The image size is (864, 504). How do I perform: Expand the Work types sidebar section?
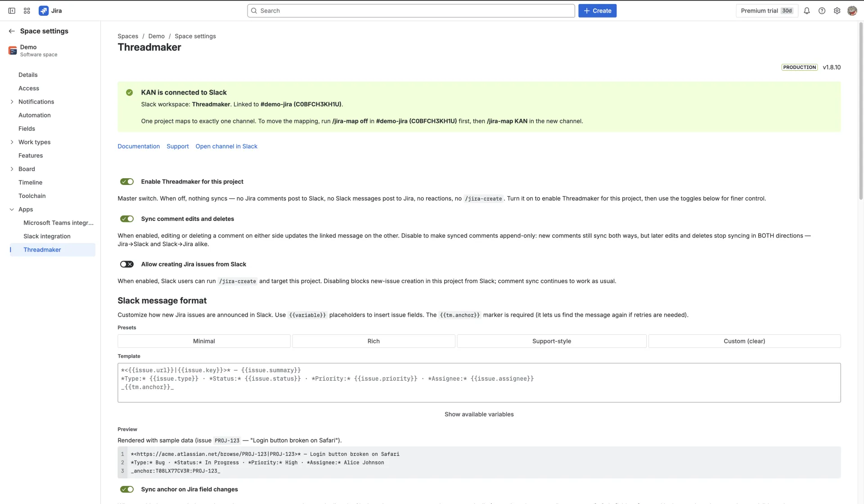pos(12,142)
